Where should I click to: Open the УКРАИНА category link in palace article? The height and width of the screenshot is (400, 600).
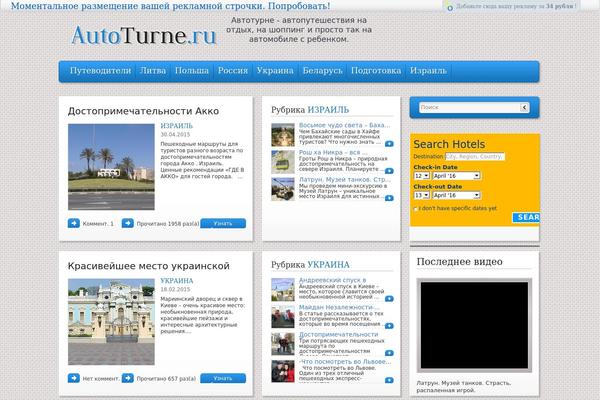click(x=176, y=281)
